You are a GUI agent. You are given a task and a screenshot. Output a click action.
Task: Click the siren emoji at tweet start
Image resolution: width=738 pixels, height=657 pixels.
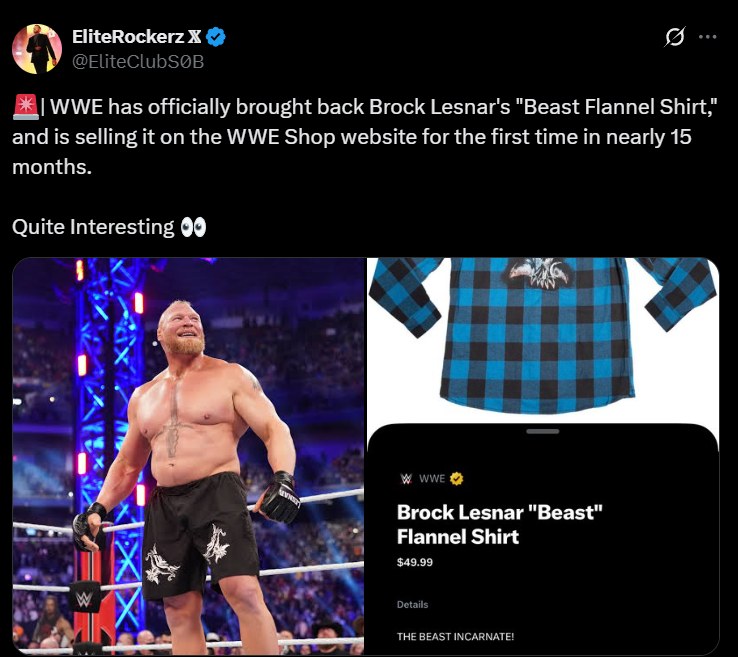(25, 106)
